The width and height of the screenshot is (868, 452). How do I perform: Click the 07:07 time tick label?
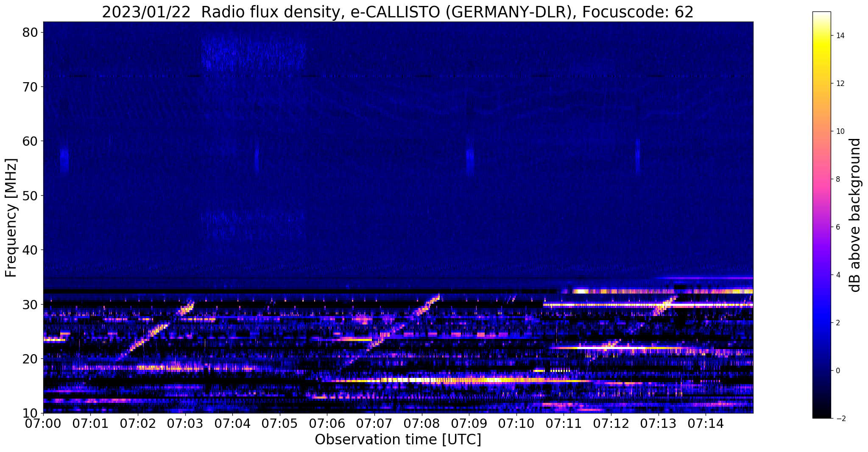tap(374, 423)
